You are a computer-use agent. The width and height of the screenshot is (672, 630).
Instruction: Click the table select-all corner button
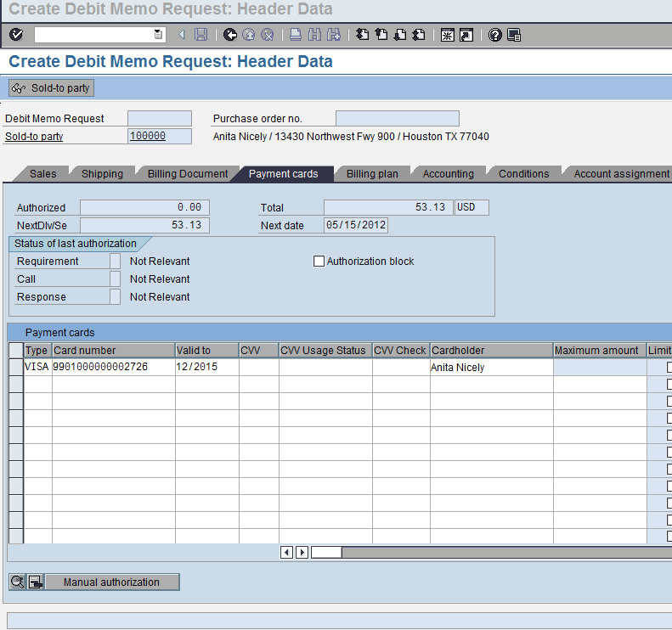pos(16,350)
